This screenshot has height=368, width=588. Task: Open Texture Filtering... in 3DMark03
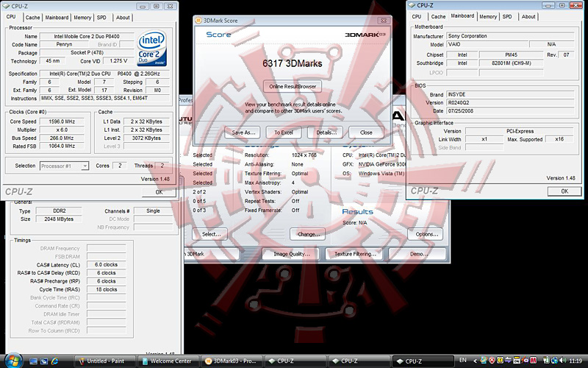click(x=355, y=254)
